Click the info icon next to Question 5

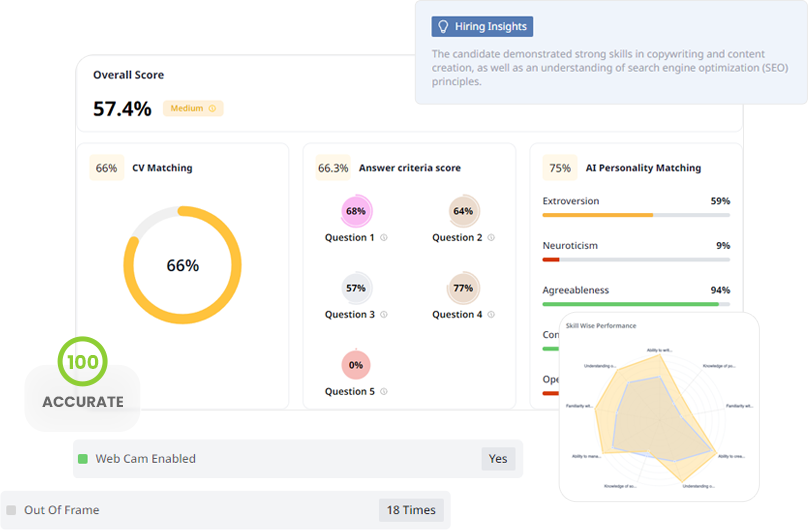tap(384, 392)
